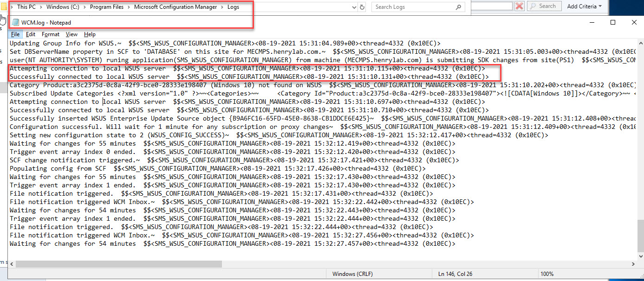Open the Add Criteria dropdown
The image size is (644, 281).
(x=584, y=6)
